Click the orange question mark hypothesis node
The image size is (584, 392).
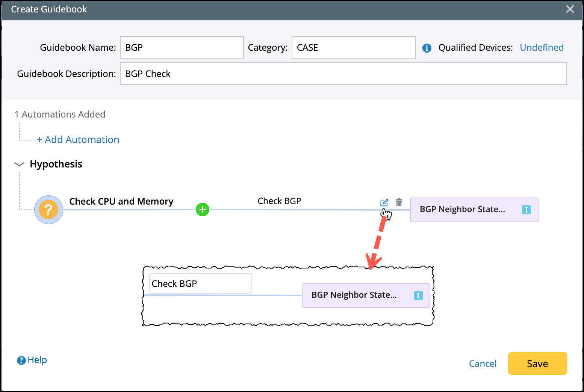click(48, 210)
